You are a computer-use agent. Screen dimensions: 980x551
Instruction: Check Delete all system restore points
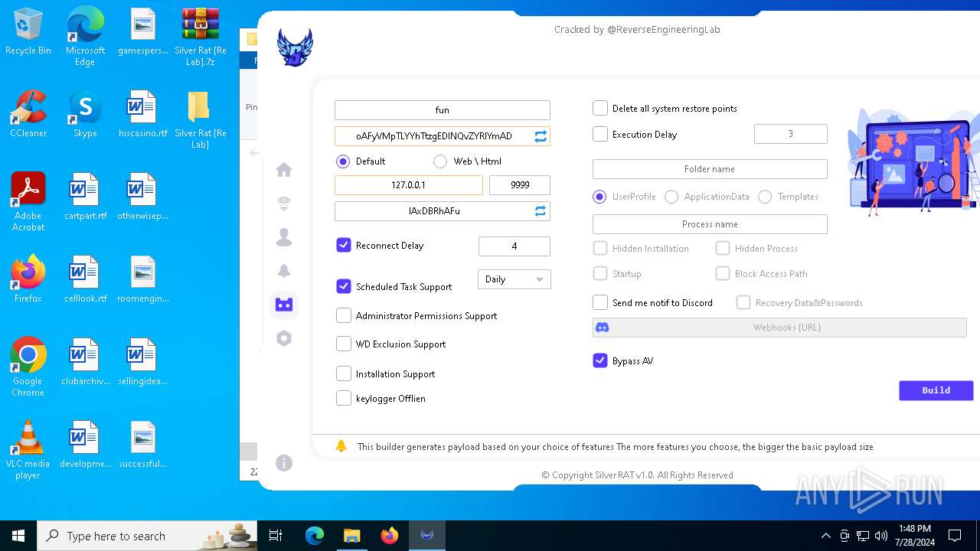pos(600,108)
